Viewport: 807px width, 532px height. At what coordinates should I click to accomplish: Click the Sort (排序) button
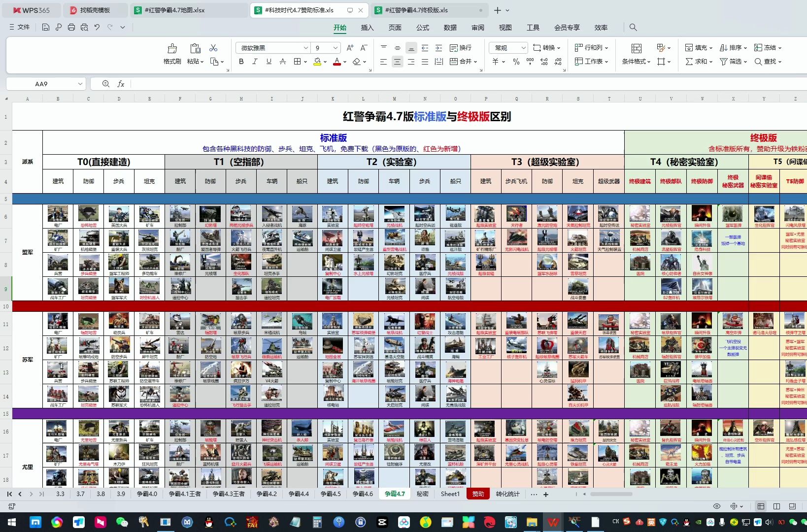pyautogui.click(x=733, y=48)
